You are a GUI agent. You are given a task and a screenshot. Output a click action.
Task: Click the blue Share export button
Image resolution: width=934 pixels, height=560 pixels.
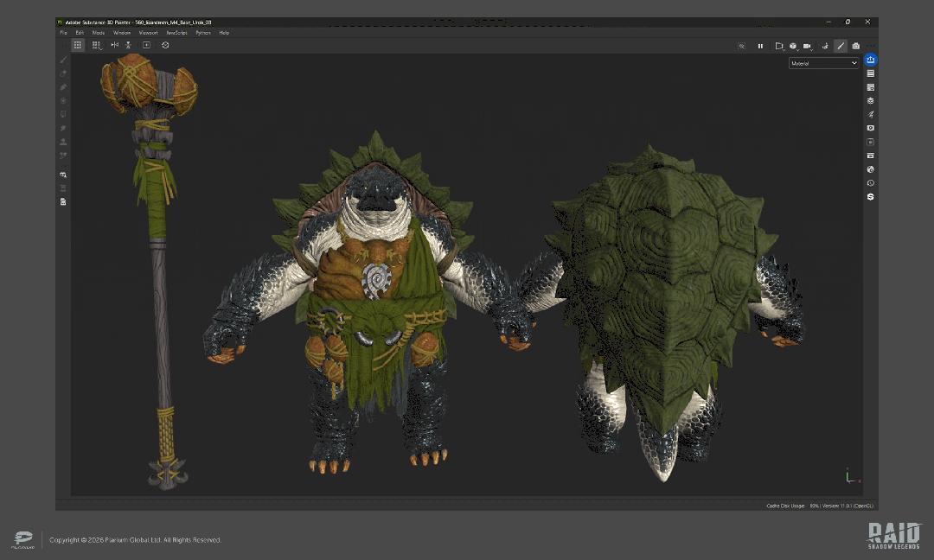(870, 60)
